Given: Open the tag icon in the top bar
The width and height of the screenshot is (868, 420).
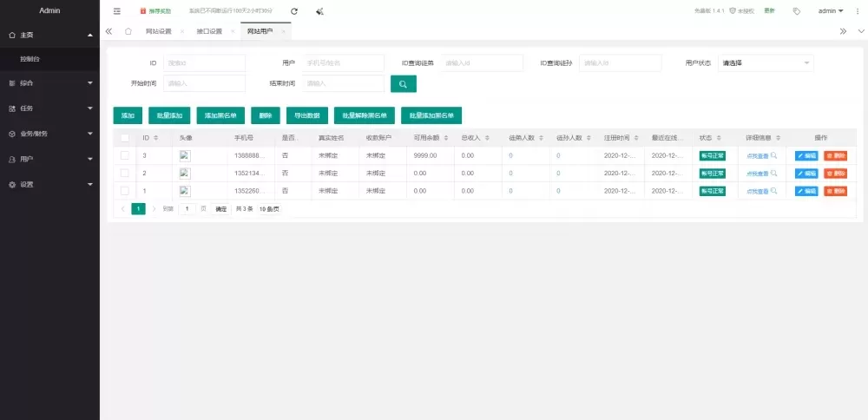Looking at the screenshot, I should click(x=797, y=11).
